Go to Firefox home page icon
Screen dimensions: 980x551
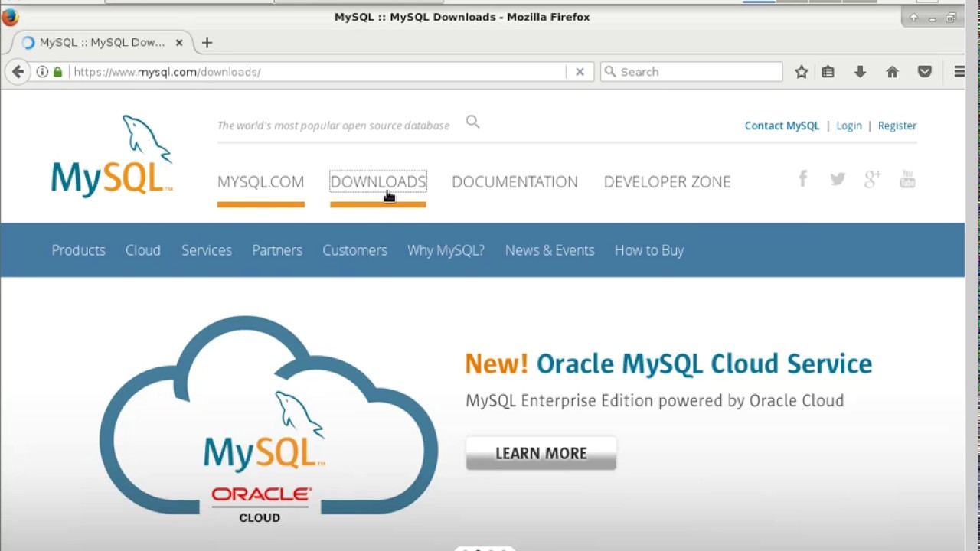(x=892, y=72)
